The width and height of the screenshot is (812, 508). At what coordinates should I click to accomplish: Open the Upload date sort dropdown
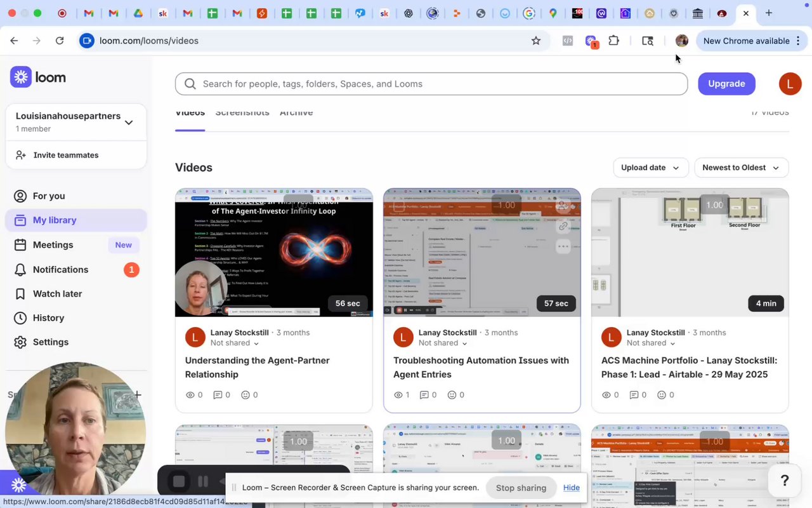[650, 168]
